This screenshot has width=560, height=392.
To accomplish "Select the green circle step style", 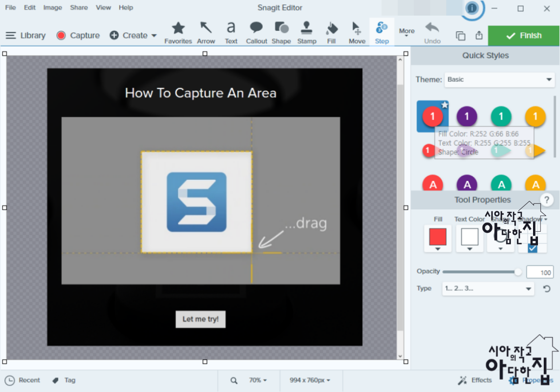I will [x=501, y=117].
